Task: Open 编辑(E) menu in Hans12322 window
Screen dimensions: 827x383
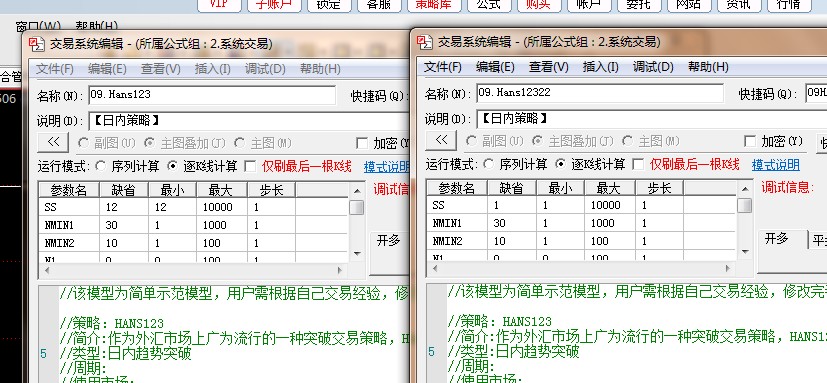Action: [495, 67]
